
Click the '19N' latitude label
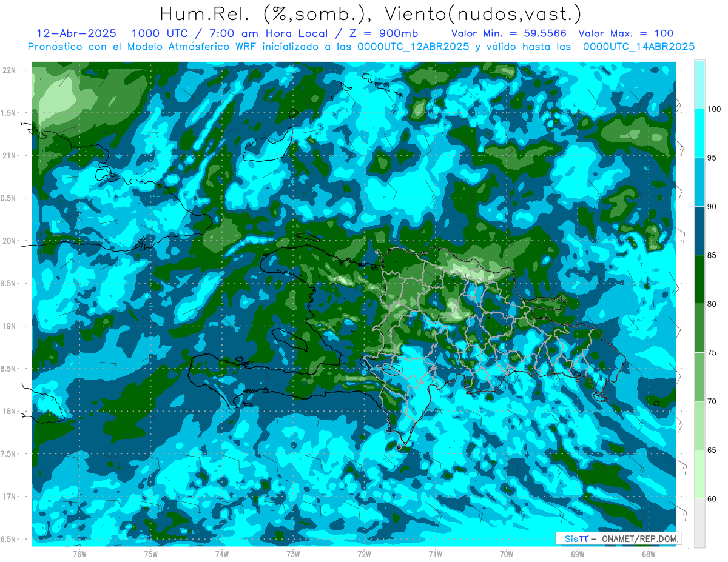(10, 326)
